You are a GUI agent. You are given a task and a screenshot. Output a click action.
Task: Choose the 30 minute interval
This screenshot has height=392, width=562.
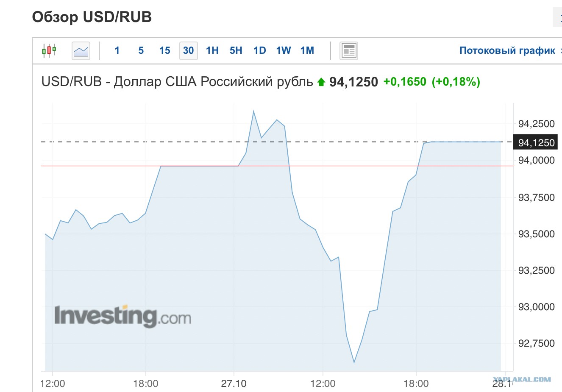coord(189,51)
